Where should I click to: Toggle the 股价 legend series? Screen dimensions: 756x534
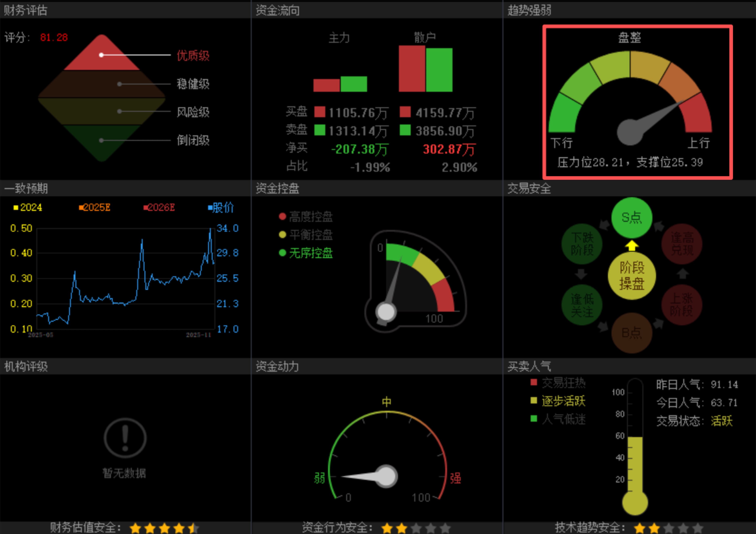coord(221,208)
